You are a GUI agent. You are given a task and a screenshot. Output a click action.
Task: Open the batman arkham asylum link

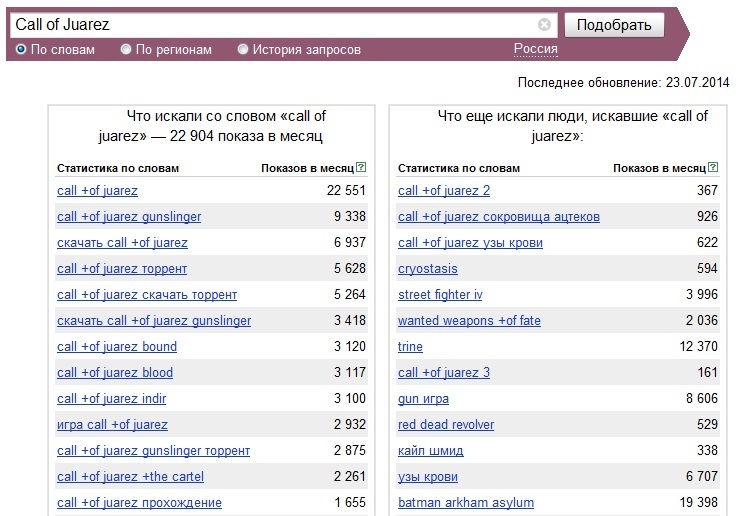click(x=466, y=502)
